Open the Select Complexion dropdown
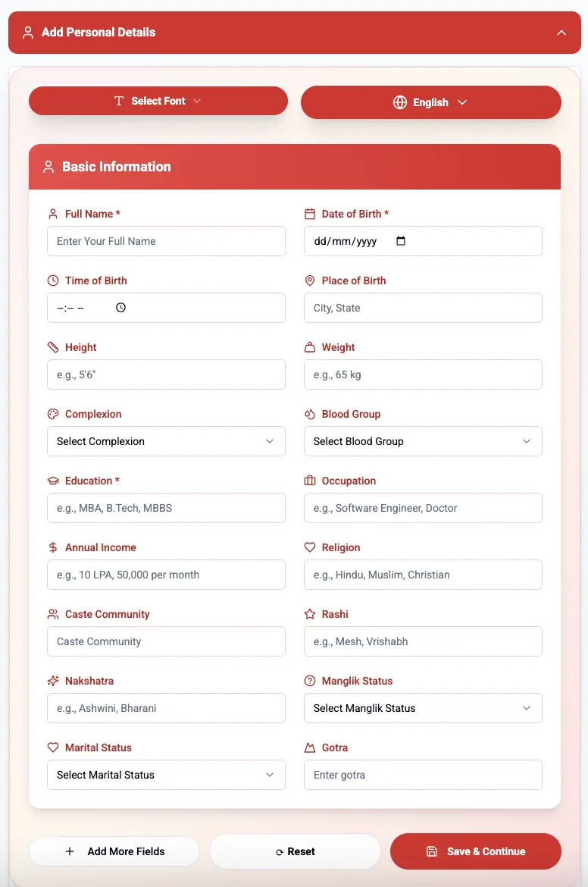588x887 pixels. (165, 440)
